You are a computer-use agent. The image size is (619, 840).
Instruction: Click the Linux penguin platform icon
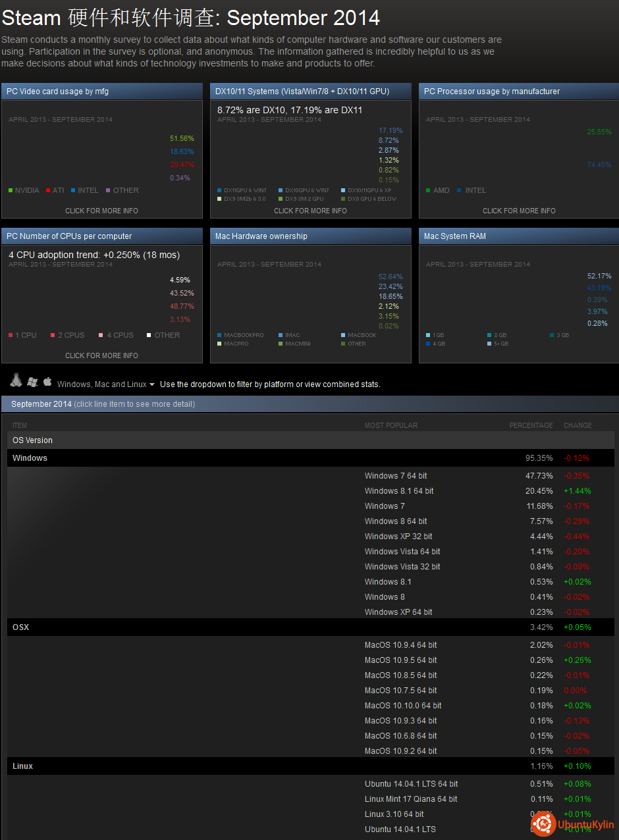click(x=16, y=381)
